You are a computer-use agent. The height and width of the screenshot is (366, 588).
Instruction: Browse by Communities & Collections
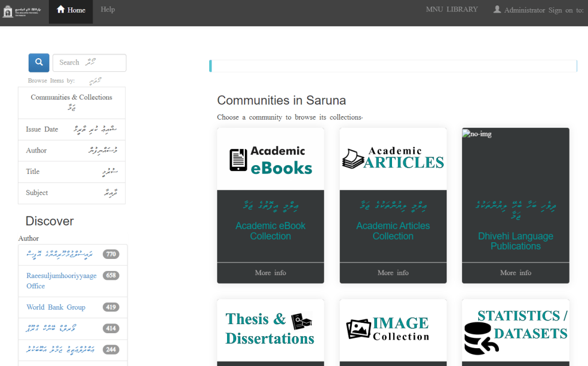(x=71, y=98)
